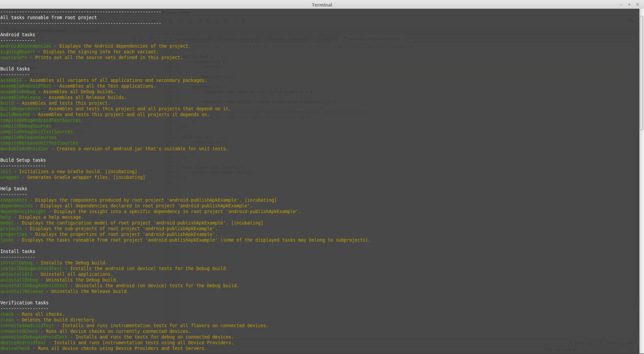The height and width of the screenshot is (354, 644).
Task: Open the LF line separator dropdown
Action: pyautogui.click(x=559, y=351)
